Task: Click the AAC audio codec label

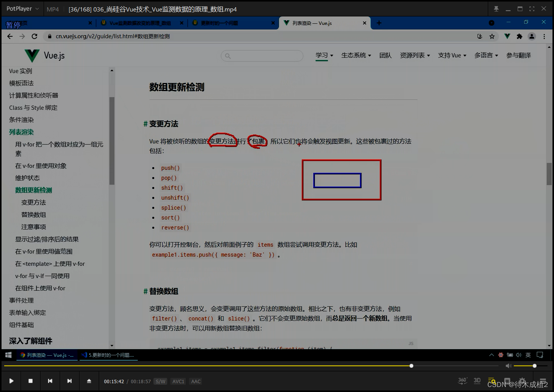Action: point(196,381)
